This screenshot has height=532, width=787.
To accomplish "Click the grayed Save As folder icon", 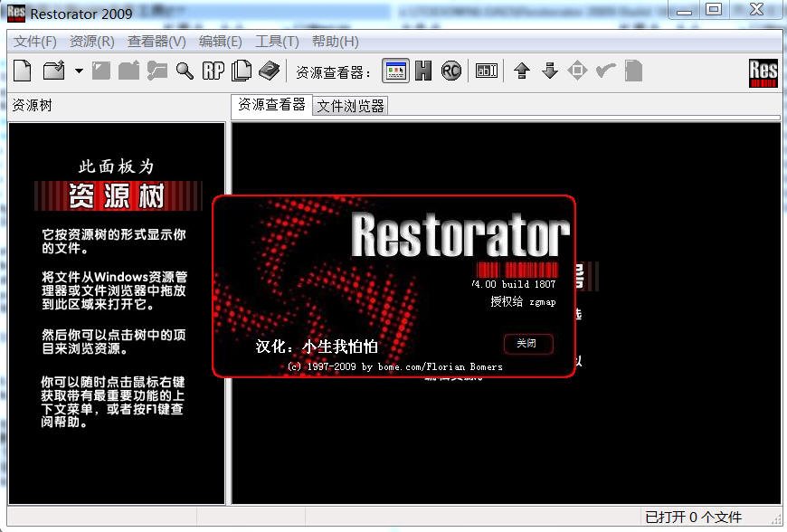I will tap(129, 71).
